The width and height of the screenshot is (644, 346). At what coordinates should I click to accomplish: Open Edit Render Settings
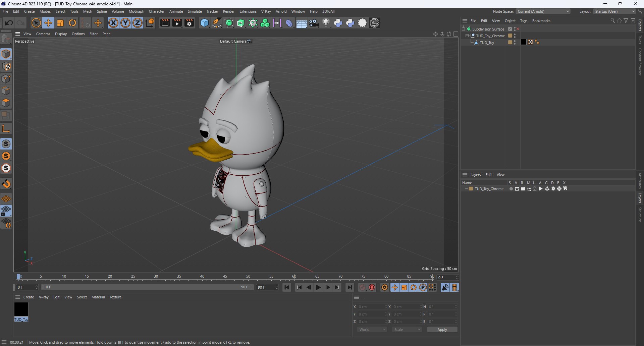[189, 23]
